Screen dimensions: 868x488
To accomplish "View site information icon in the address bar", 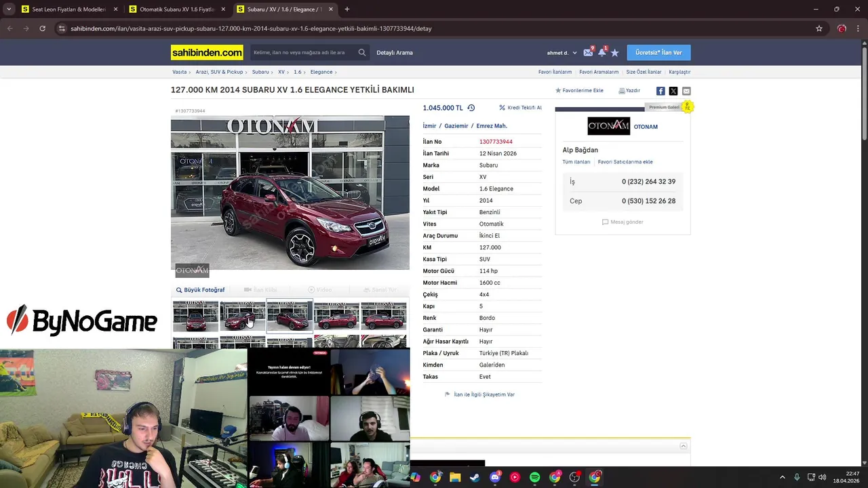I will [x=62, y=28].
